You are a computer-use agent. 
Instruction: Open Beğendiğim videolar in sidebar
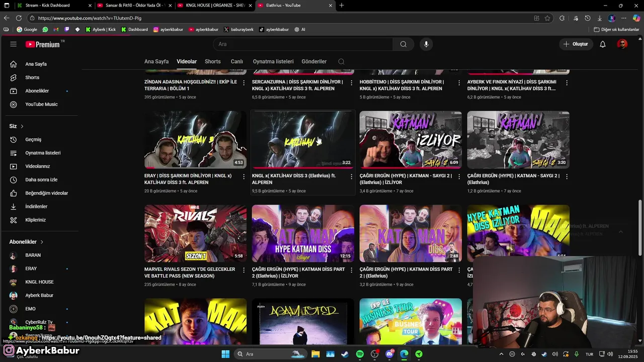tap(46, 193)
